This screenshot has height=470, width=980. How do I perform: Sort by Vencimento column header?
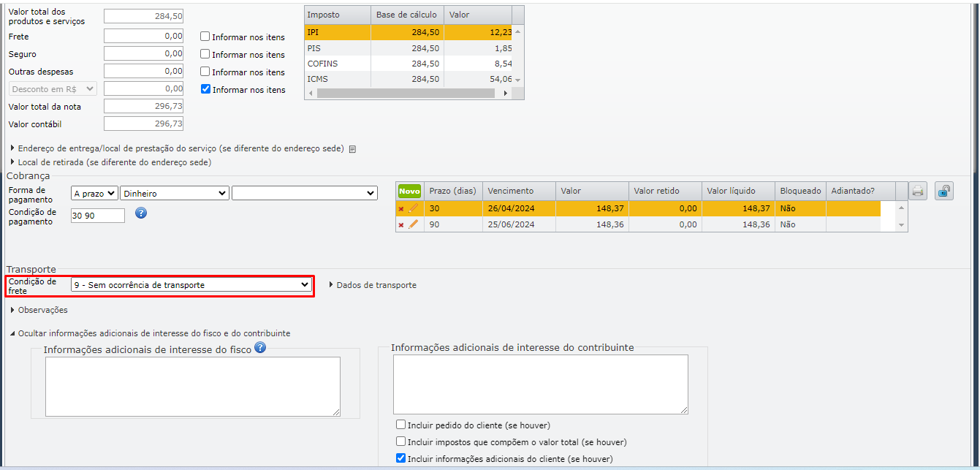[x=519, y=191]
